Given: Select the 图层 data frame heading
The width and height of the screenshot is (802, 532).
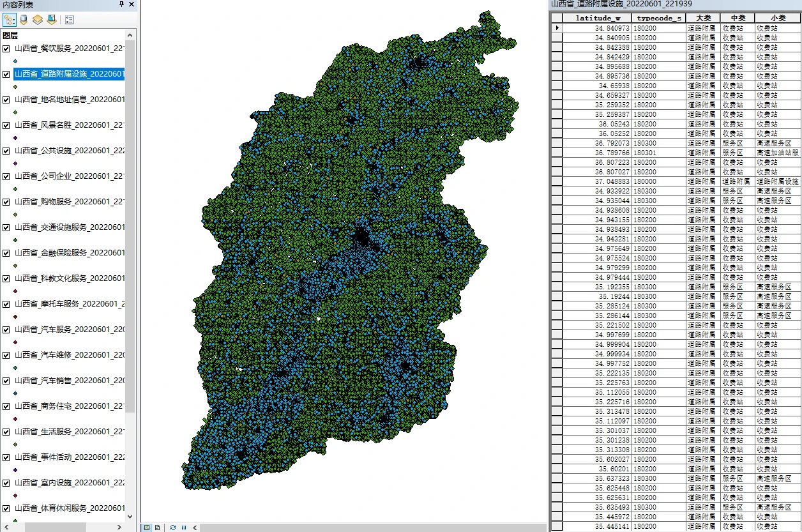Looking at the screenshot, I should [10, 36].
